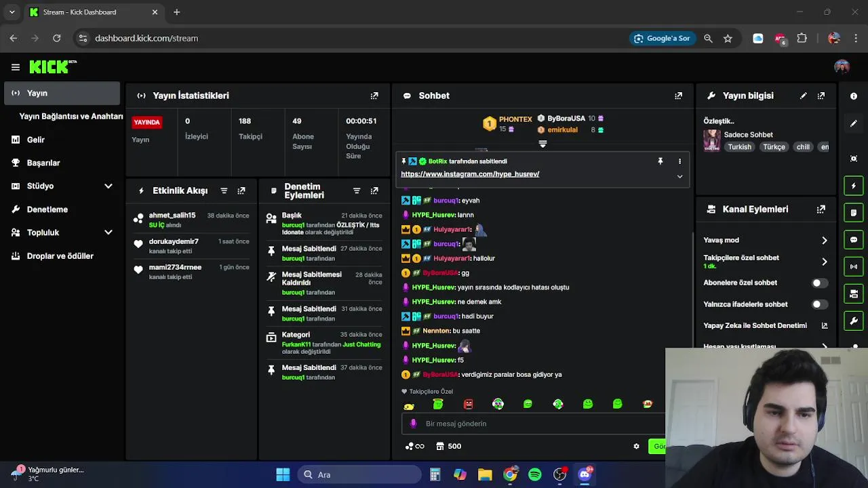Toggle the broadcast stats panel icon in right rail

(854, 267)
